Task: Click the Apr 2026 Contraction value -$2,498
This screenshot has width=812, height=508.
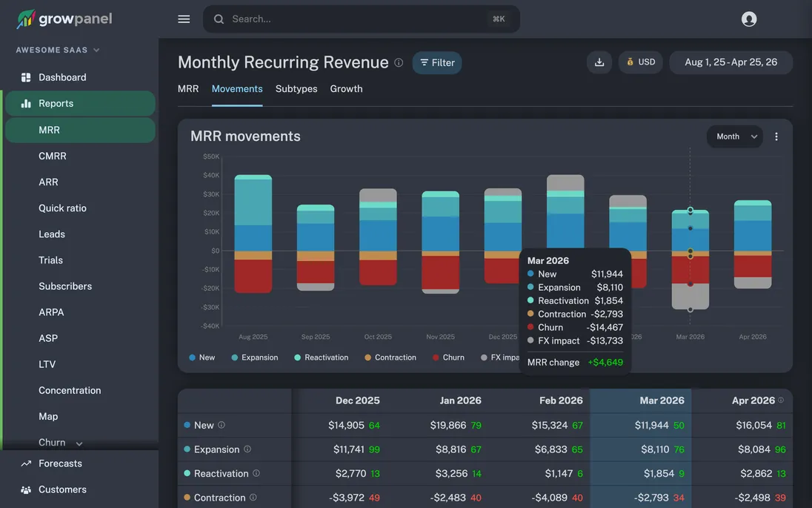Action: coord(753,497)
